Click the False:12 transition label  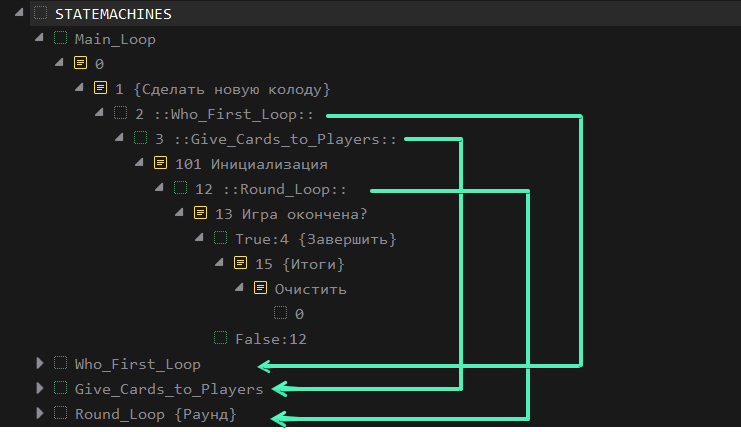point(270,339)
